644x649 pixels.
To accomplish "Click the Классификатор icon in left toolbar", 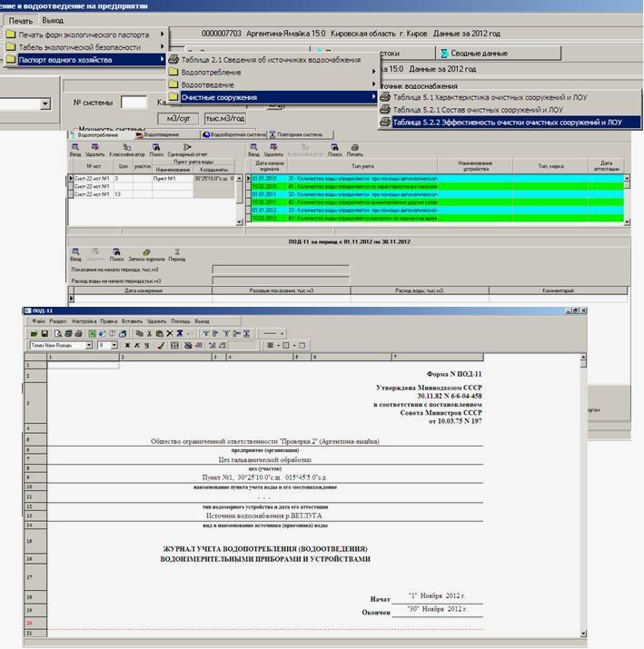I will click(127, 150).
